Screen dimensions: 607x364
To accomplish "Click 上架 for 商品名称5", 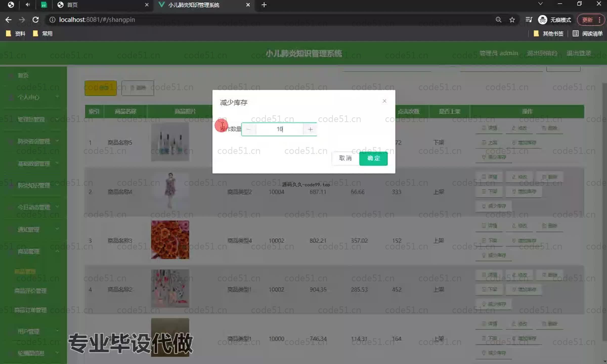I will (x=489, y=143).
